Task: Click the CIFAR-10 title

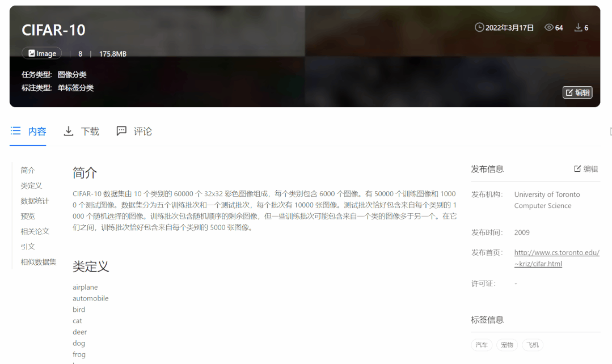Action: [53, 30]
